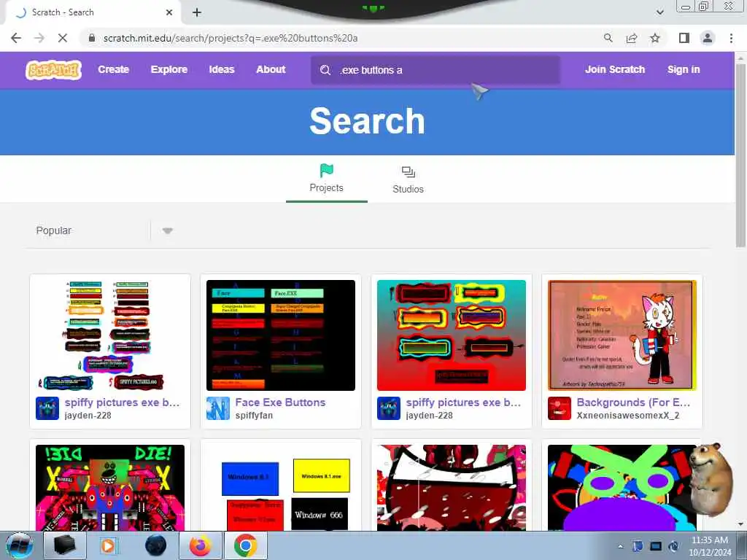747x560 pixels.
Task: Bookmark this page with star icon
Action: 655,38
